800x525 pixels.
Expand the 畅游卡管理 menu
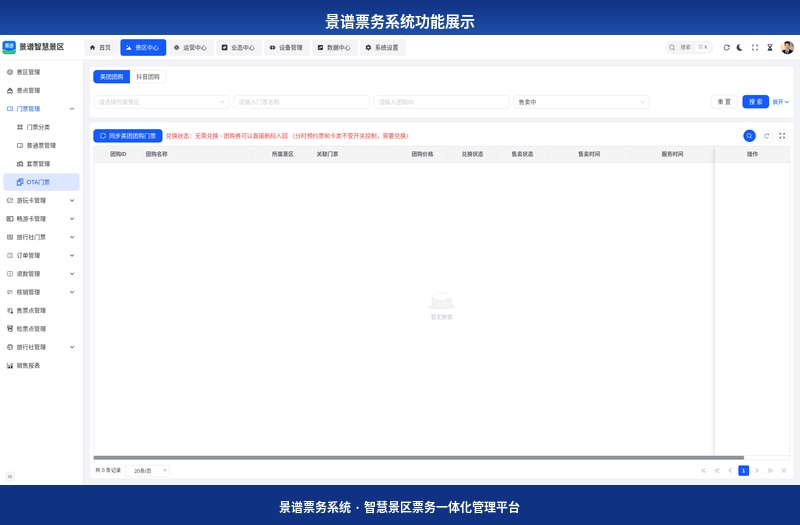(x=41, y=219)
